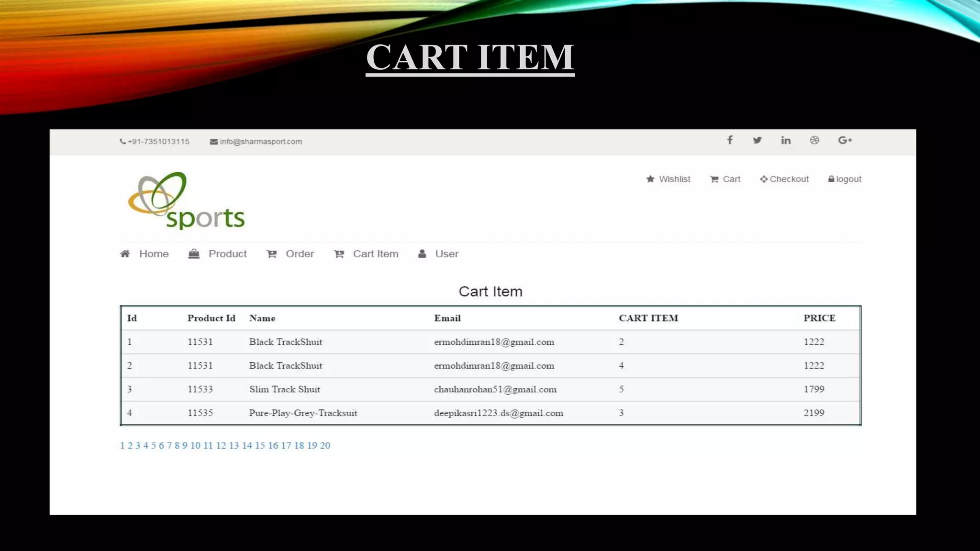Click the Wishlist star icon
The image size is (980, 551).
click(x=650, y=179)
